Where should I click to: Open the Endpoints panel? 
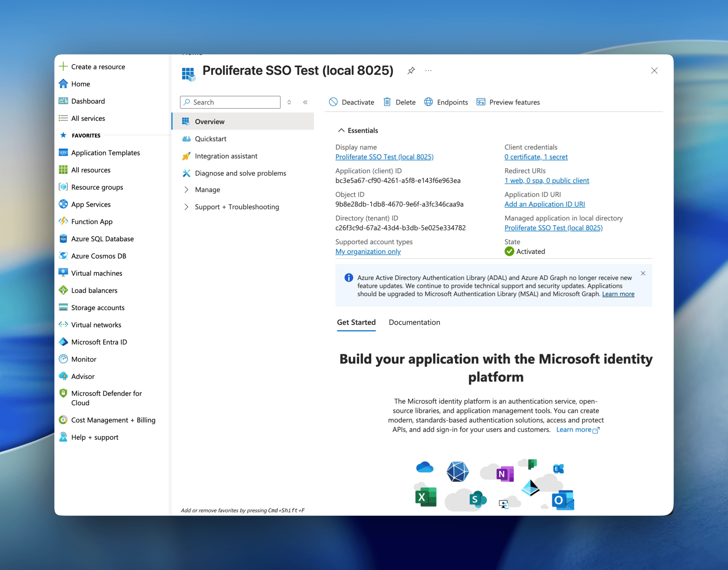(x=446, y=102)
